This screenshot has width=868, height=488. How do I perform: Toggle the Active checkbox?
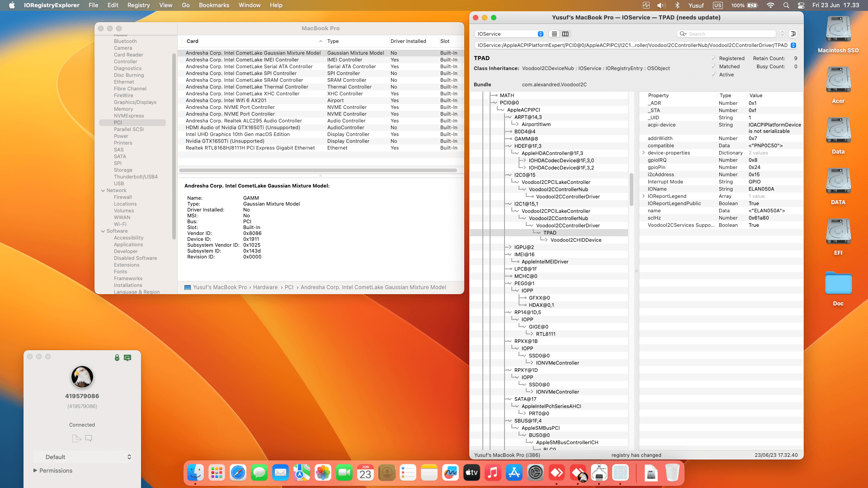tap(713, 75)
